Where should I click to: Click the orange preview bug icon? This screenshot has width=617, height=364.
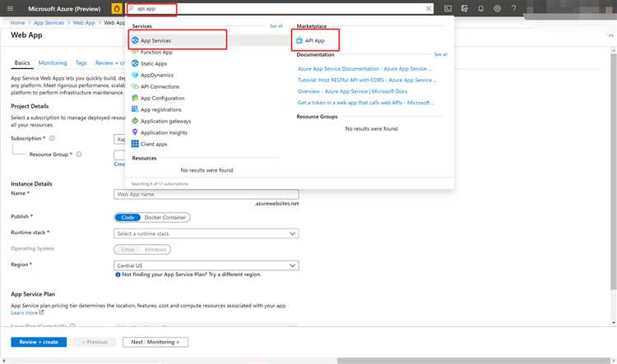tap(117, 8)
